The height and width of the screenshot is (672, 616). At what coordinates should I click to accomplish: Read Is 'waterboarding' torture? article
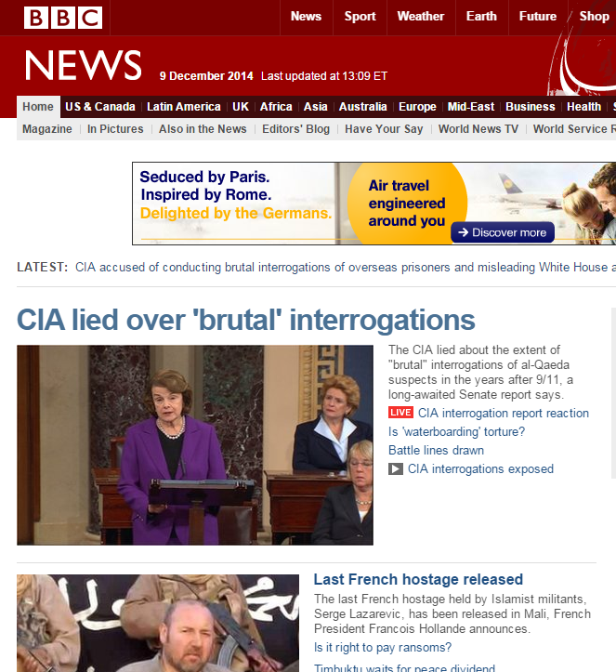[x=456, y=431]
